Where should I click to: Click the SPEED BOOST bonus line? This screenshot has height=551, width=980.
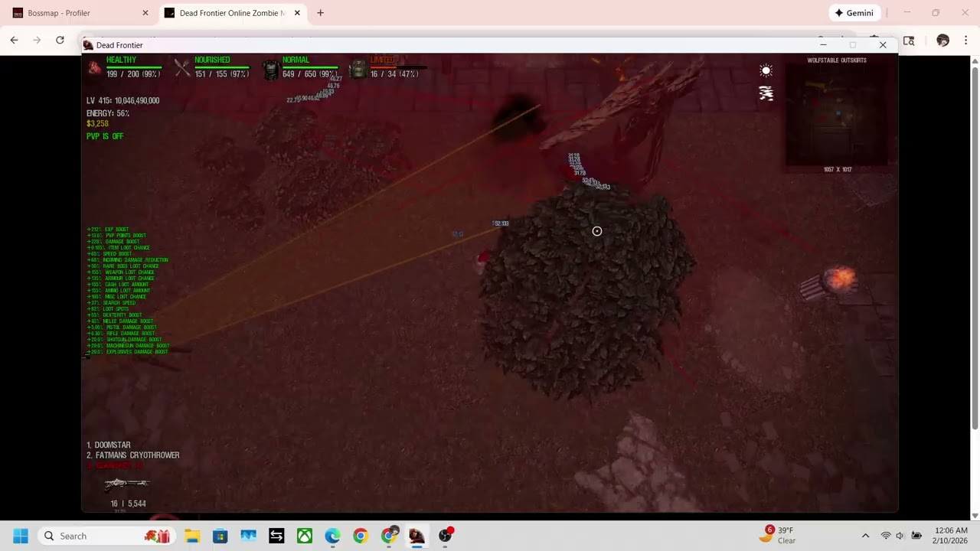click(x=109, y=254)
